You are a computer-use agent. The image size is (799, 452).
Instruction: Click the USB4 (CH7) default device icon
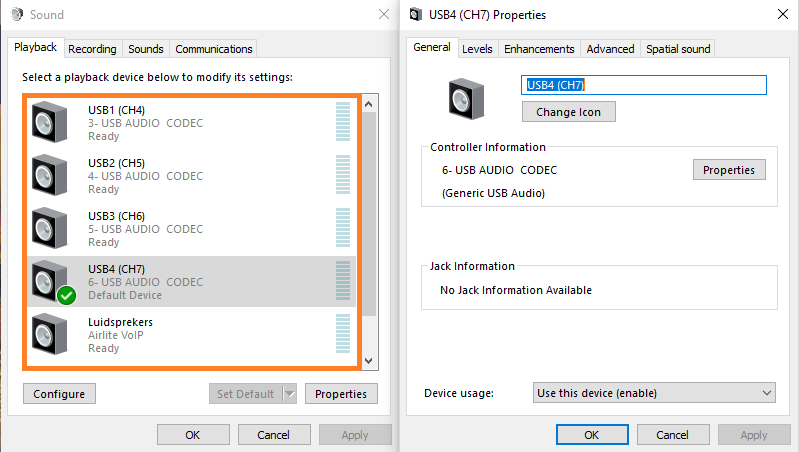click(x=50, y=281)
